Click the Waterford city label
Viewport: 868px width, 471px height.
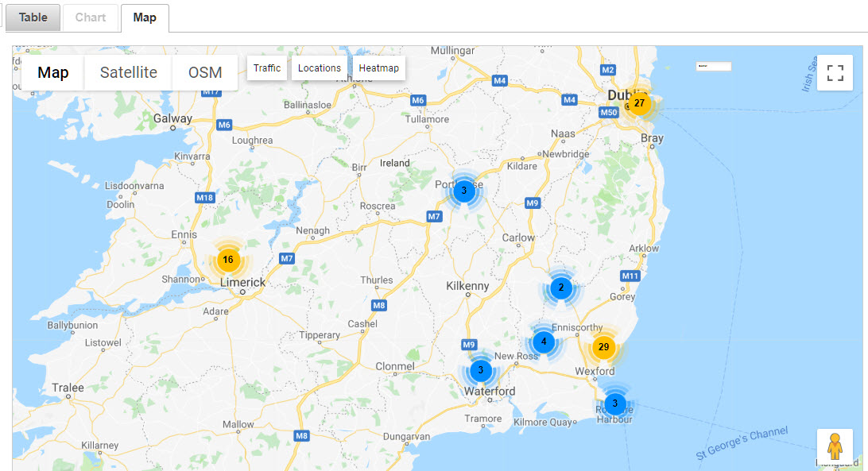coord(490,392)
